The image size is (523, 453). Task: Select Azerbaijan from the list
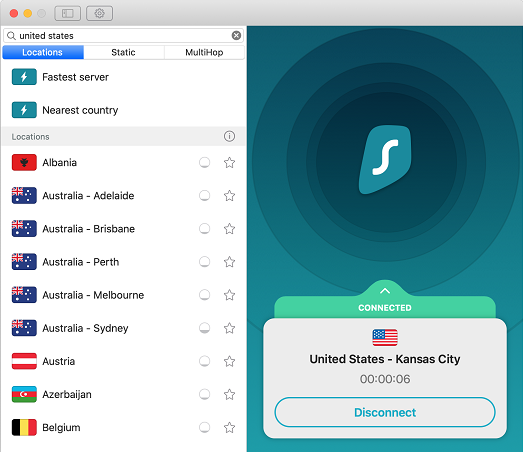click(123, 394)
